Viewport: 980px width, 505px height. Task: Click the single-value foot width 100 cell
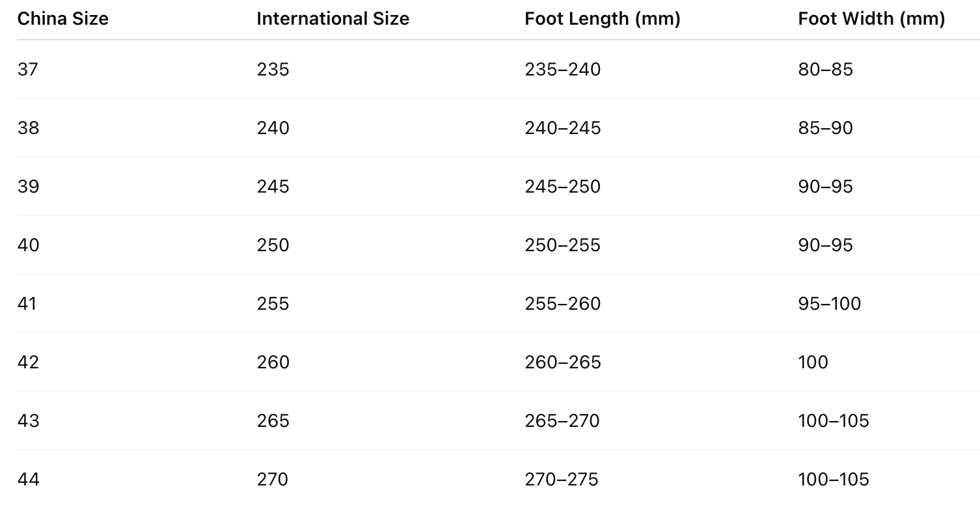click(x=813, y=362)
